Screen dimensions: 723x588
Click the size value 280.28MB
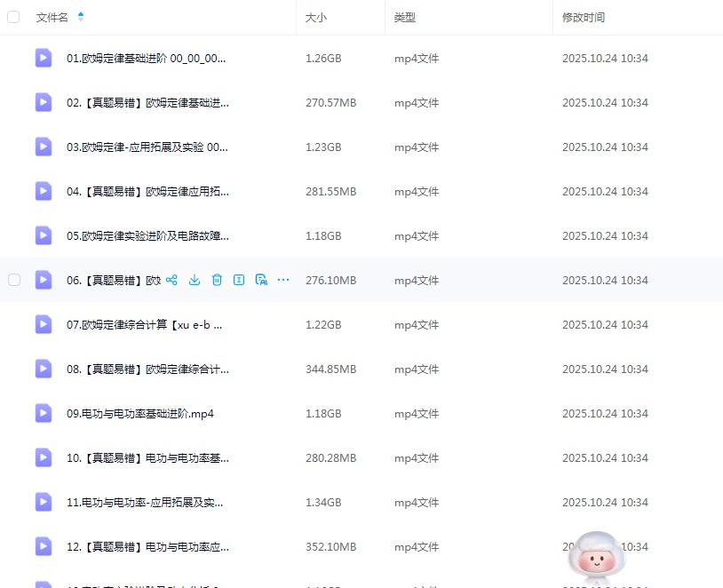pos(330,458)
